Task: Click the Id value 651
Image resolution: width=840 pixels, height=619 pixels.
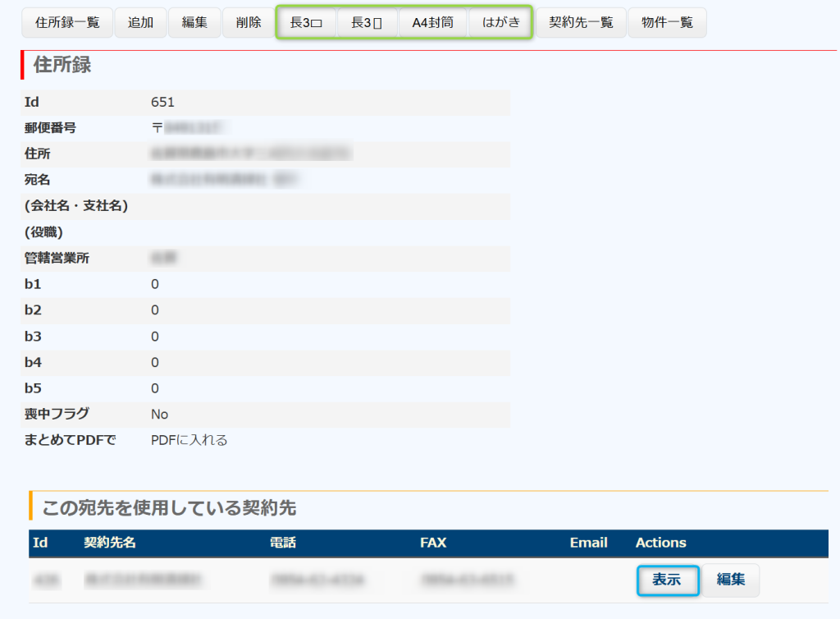Action: point(162,103)
